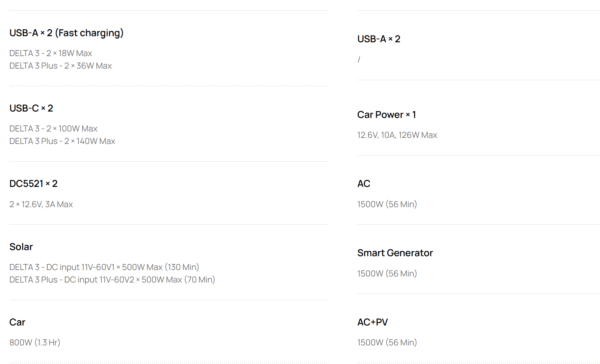Select the AC heading
This screenshot has height=364, width=600.
click(x=364, y=184)
